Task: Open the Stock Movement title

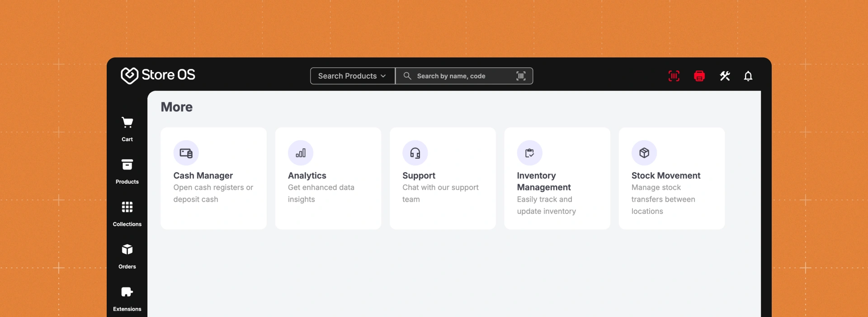Action: click(666, 175)
